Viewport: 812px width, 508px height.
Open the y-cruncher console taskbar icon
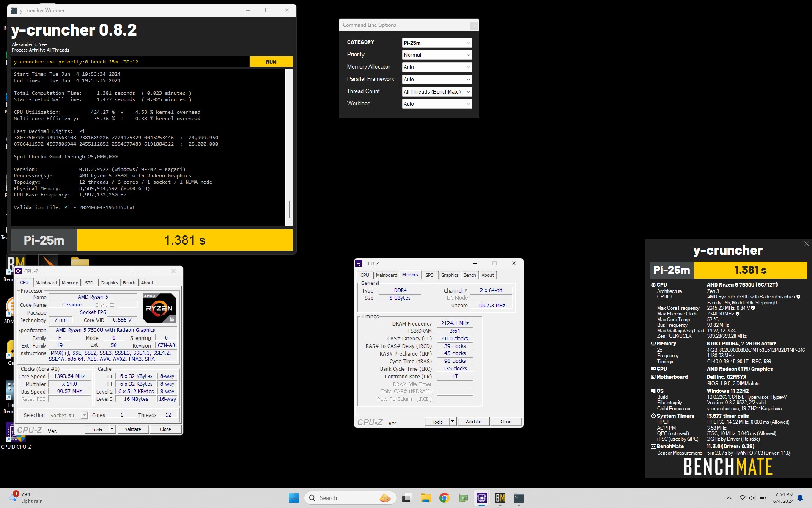click(x=519, y=498)
